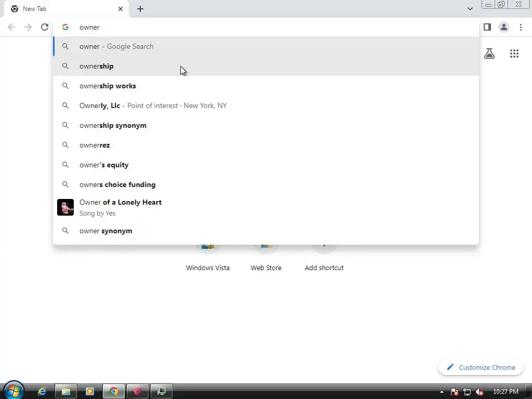The height and width of the screenshot is (399, 532).
Task: Open the red splat taskbar application
Action: click(x=137, y=392)
